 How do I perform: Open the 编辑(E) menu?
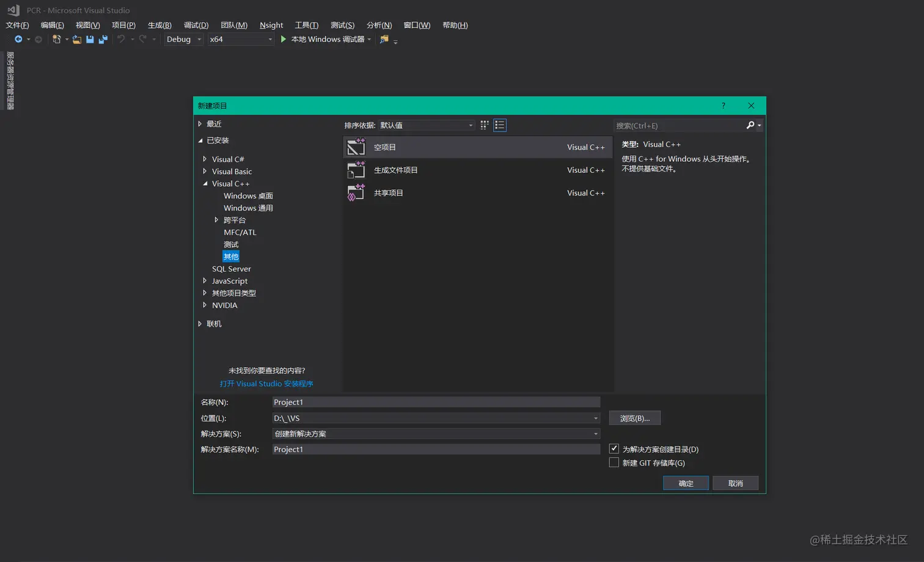pyautogui.click(x=52, y=25)
